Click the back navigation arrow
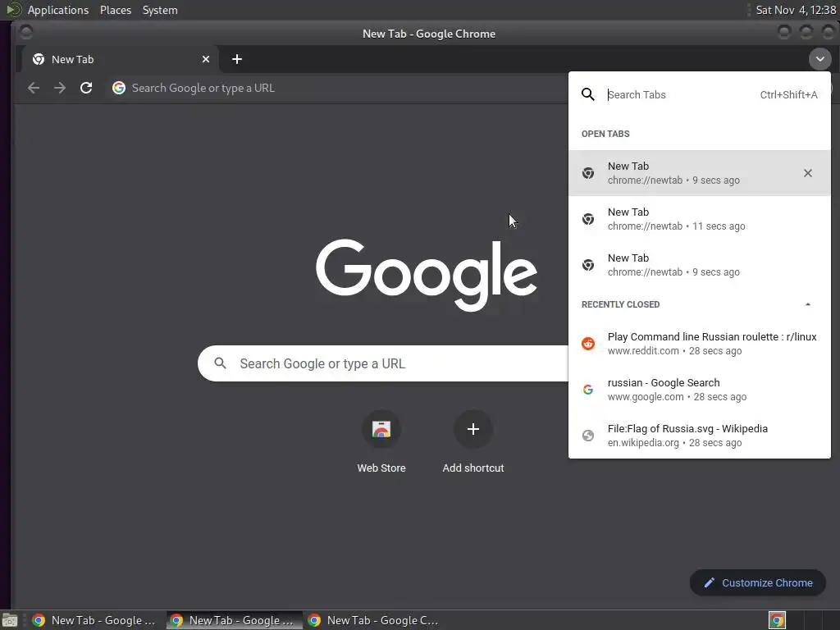Image resolution: width=840 pixels, height=630 pixels. [33, 88]
